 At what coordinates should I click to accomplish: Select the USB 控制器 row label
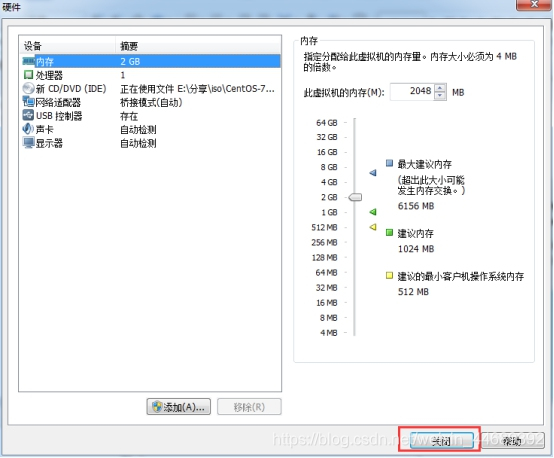pyautogui.click(x=59, y=116)
